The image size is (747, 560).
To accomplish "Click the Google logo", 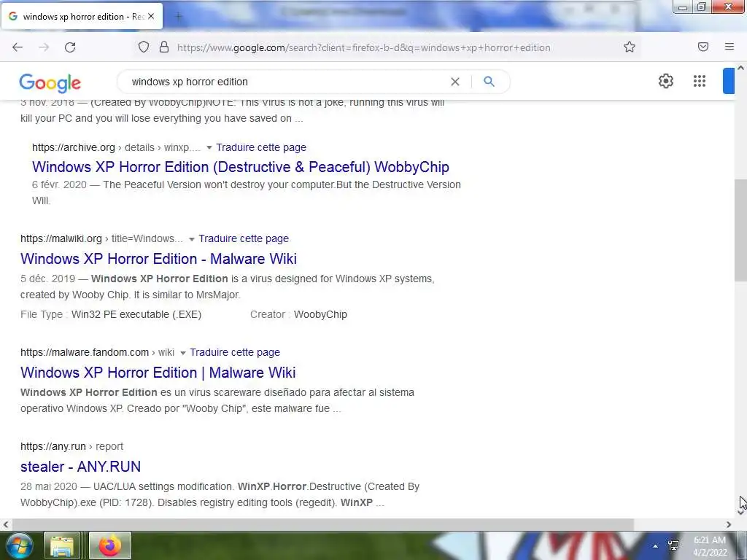I will coord(50,83).
